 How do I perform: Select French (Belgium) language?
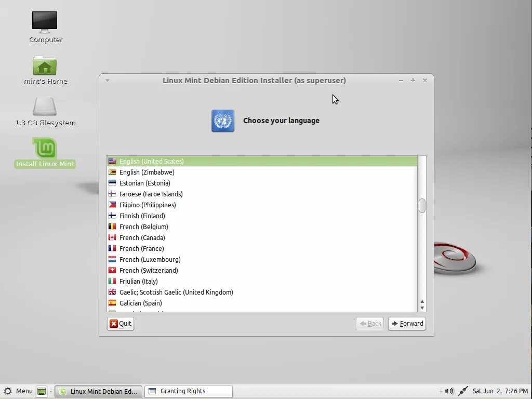click(x=262, y=227)
